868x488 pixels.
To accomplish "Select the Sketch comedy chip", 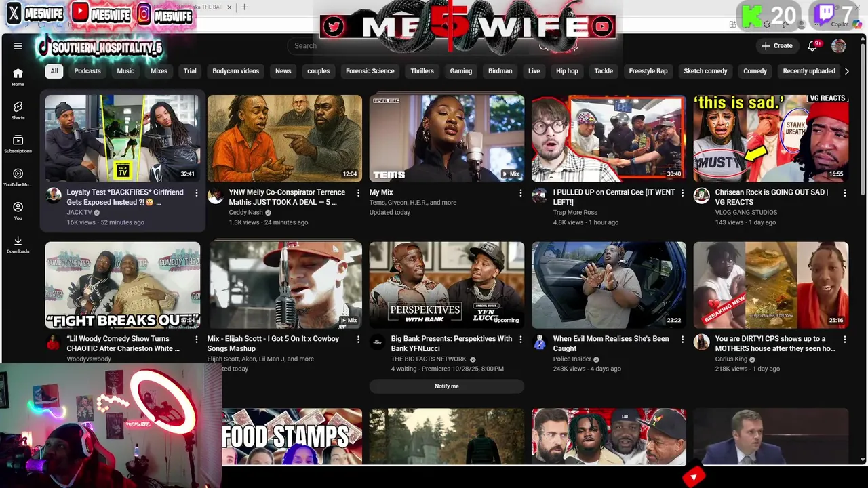I will pyautogui.click(x=705, y=71).
